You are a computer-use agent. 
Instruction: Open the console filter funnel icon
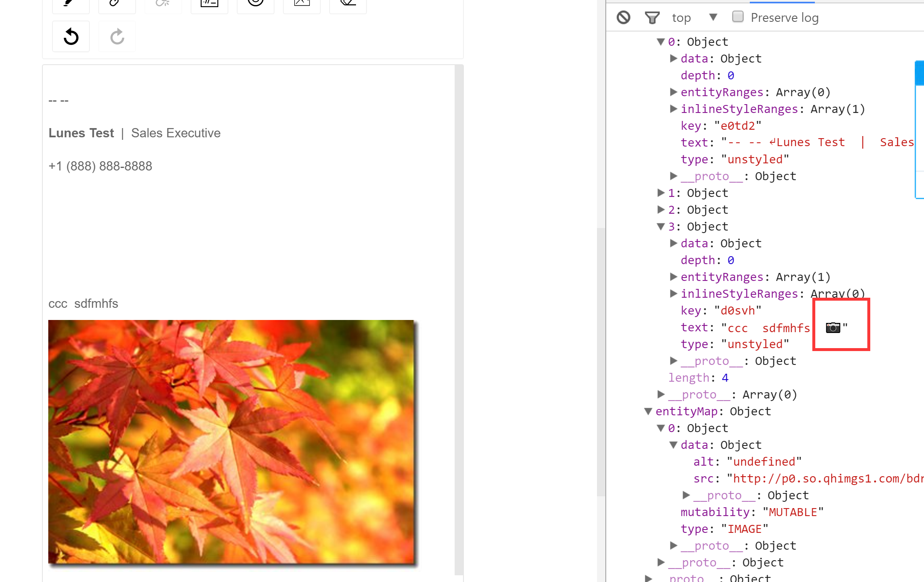click(x=652, y=18)
